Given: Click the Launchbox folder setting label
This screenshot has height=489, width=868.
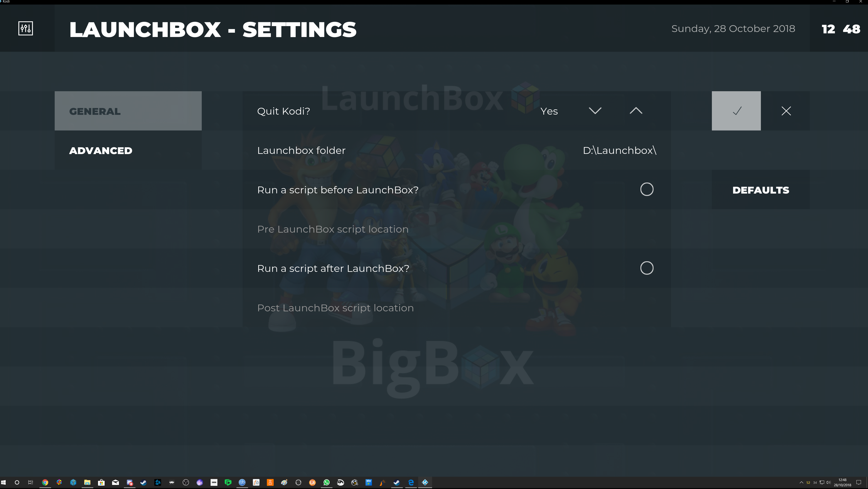Looking at the screenshot, I should pyautogui.click(x=301, y=150).
